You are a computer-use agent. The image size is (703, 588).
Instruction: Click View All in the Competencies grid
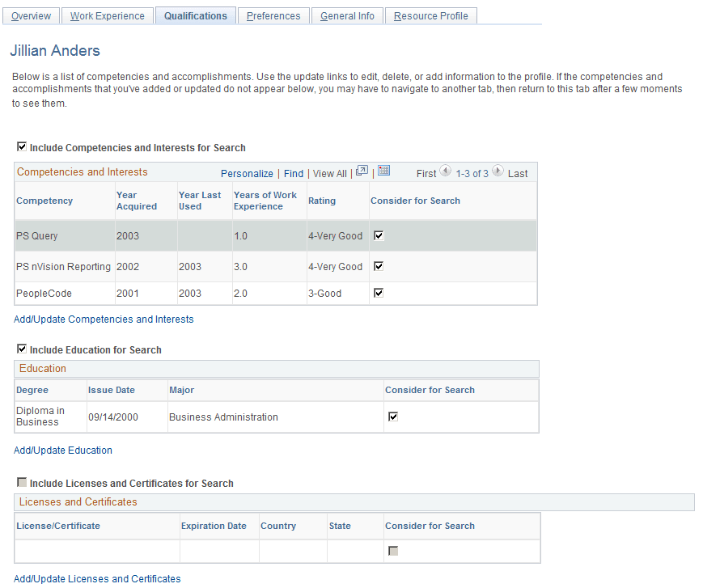[329, 173]
